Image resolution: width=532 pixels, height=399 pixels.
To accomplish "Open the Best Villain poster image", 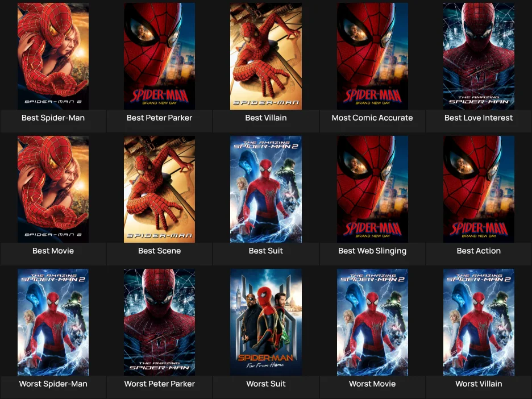I will click(266, 56).
